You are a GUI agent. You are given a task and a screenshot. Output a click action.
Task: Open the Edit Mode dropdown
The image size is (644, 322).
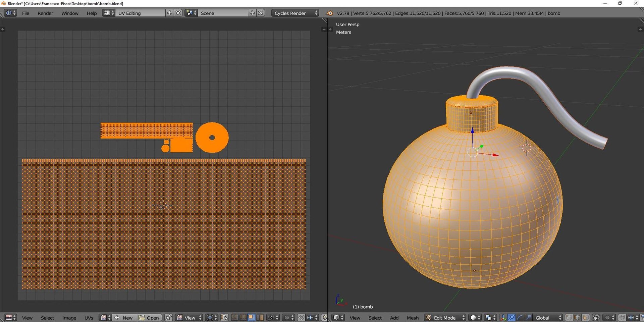tap(445, 318)
